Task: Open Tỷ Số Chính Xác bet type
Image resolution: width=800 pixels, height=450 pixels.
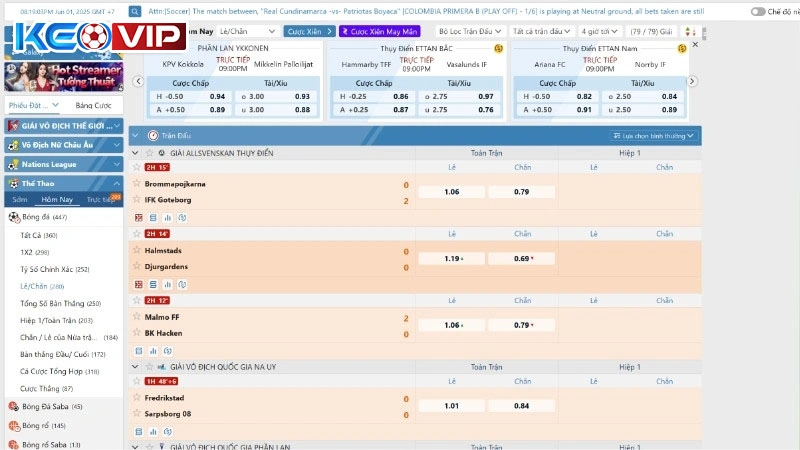Action: point(54,269)
